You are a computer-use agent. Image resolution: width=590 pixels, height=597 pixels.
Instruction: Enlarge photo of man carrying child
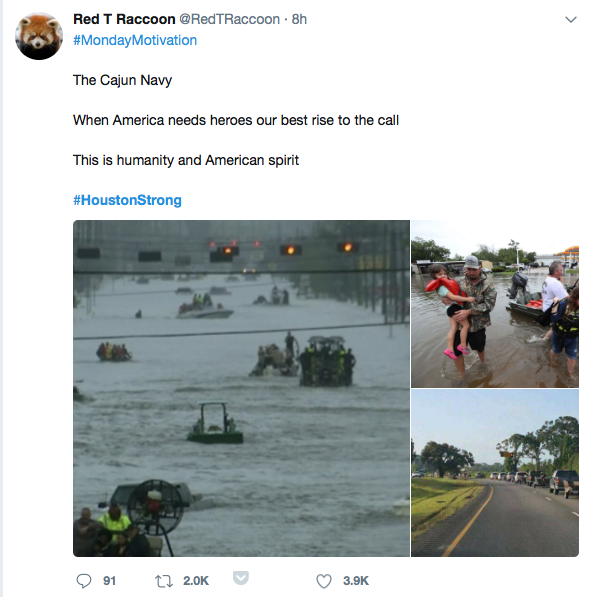pyautogui.click(x=495, y=304)
